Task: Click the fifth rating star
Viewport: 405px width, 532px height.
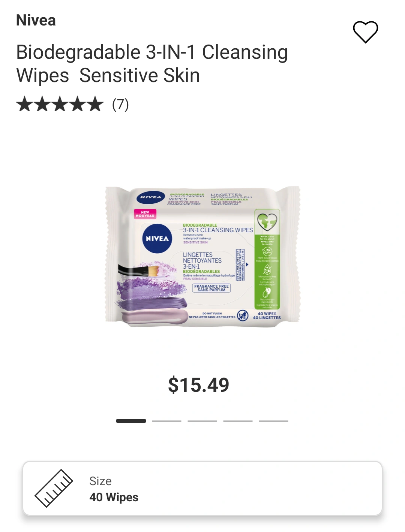Action: [x=94, y=104]
